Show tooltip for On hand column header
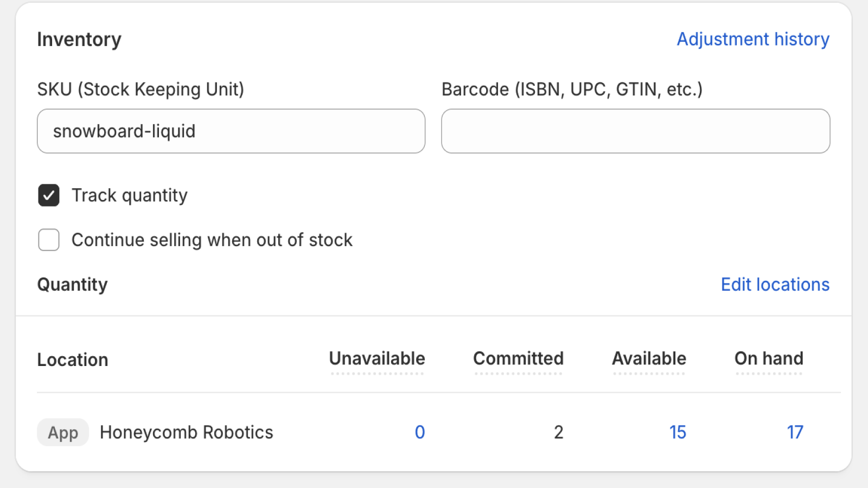 (769, 358)
